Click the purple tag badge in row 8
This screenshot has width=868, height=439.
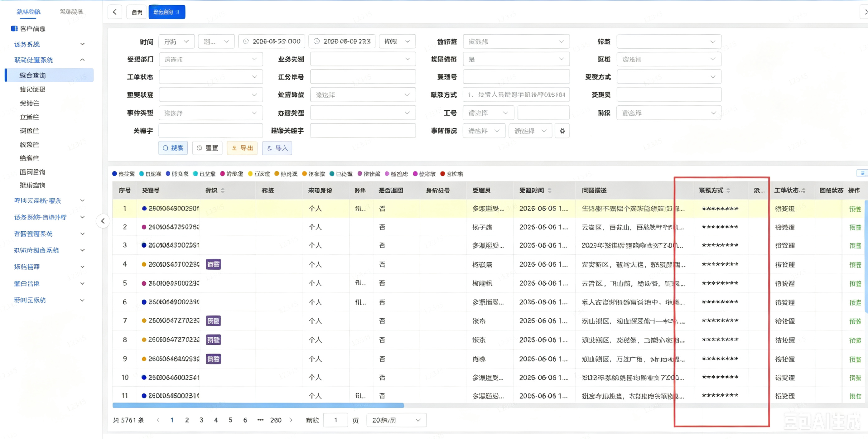click(x=213, y=340)
